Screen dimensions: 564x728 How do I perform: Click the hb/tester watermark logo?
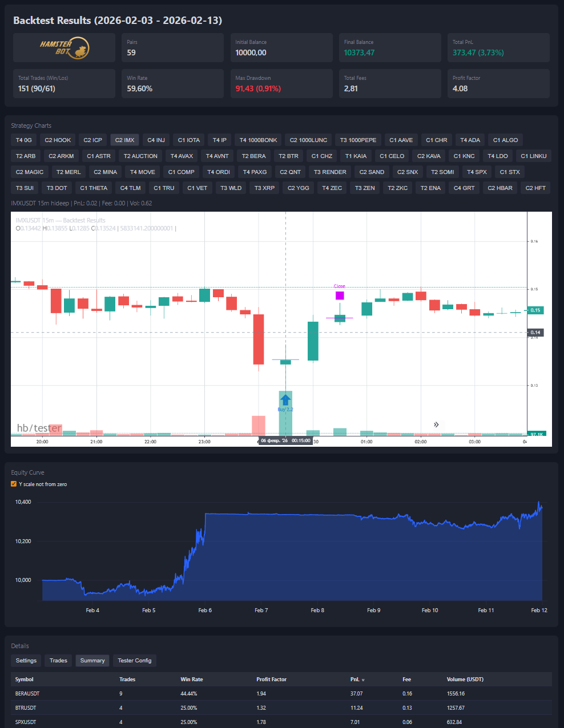pos(39,428)
